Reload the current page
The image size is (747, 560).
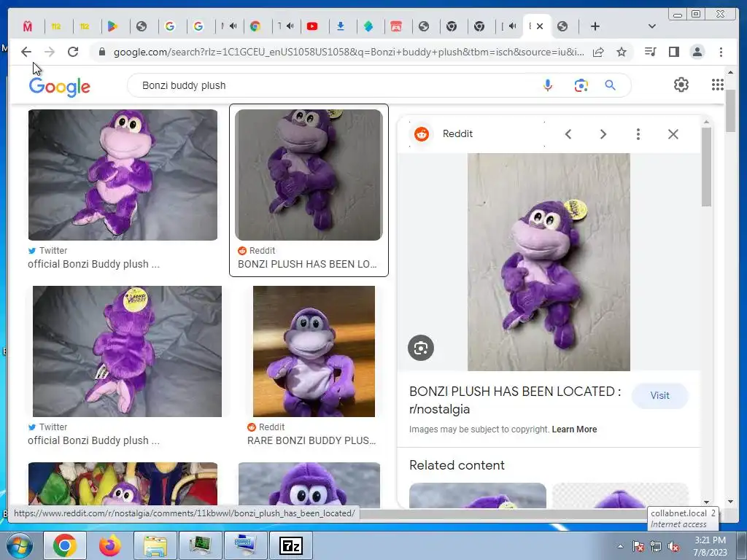coord(73,52)
